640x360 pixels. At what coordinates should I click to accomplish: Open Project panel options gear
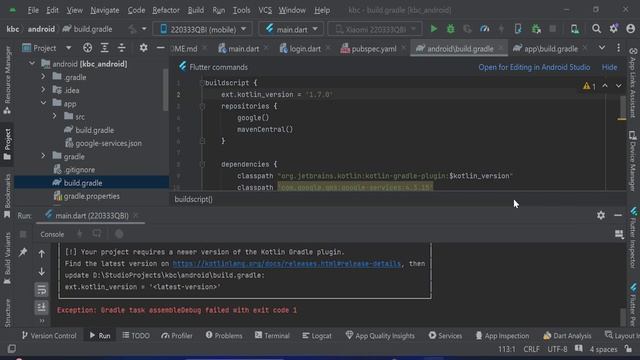[143, 48]
